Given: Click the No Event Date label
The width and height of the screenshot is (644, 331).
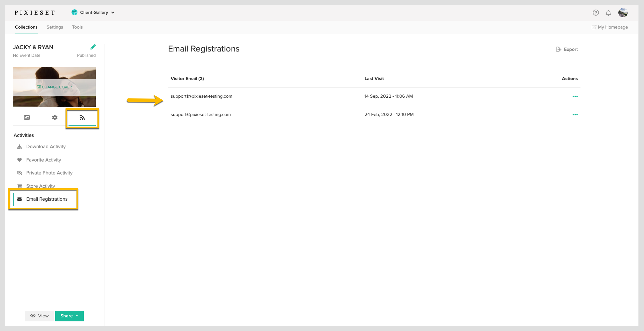Looking at the screenshot, I should pyautogui.click(x=27, y=55).
